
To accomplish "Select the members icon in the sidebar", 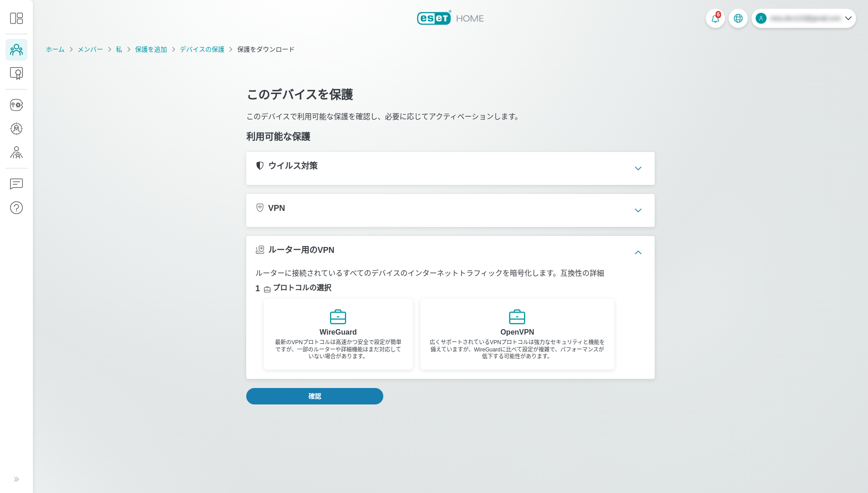I will (x=16, y=50).
